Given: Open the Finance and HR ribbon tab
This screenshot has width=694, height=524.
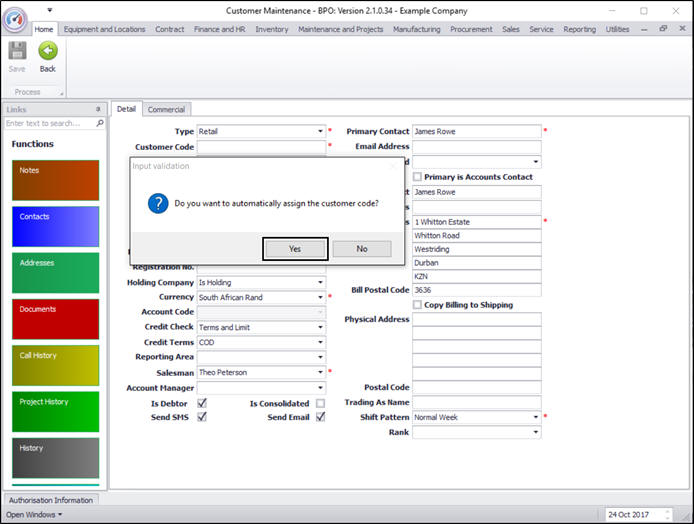Looking at the screenshot, I should point(219,29).
